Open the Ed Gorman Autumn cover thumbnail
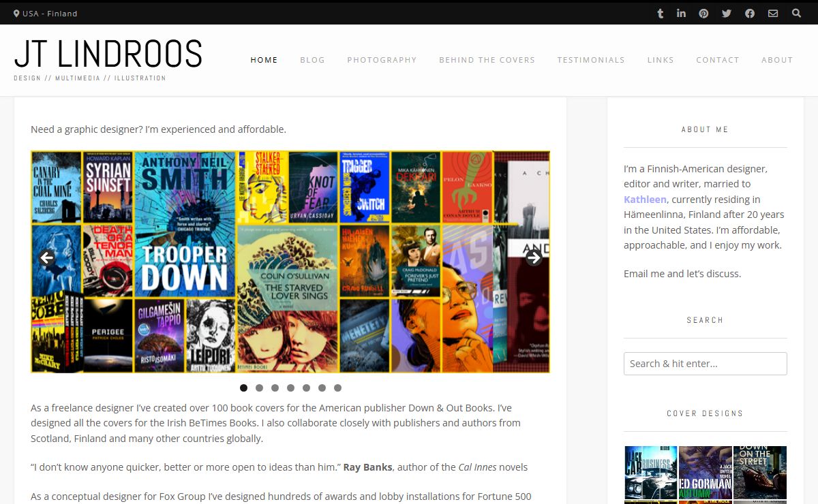This screenshot has height=504, width=818. [706, 473]
